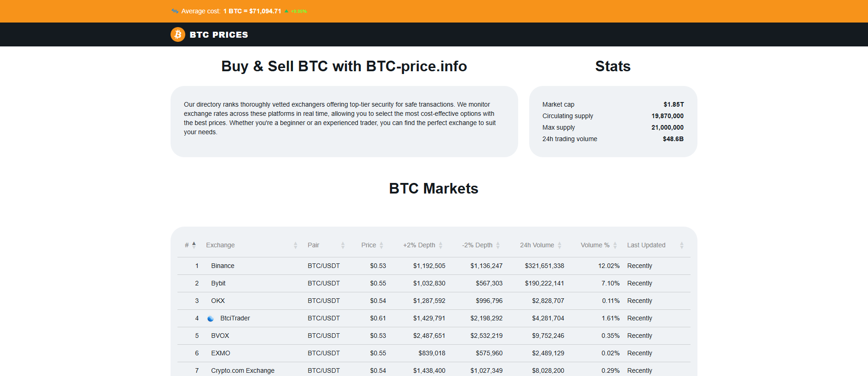Viewport: 868px width, 376px height.
Task: Click the Bitcoin logo icon in header
Action: 178,34
